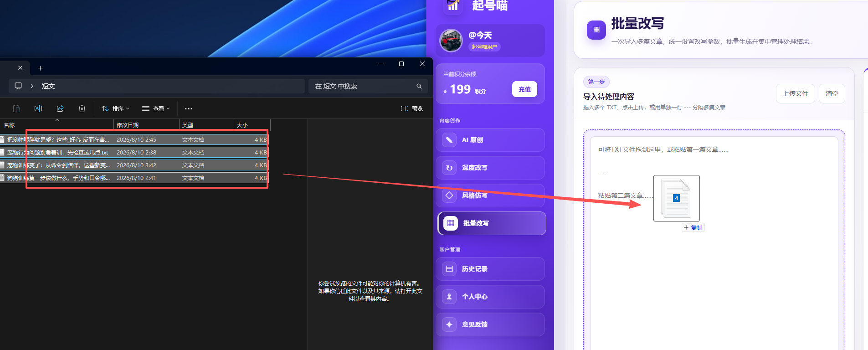Minimize the Explorer window
This screenshot has width=868, height=350.
(x=381, y=64)
